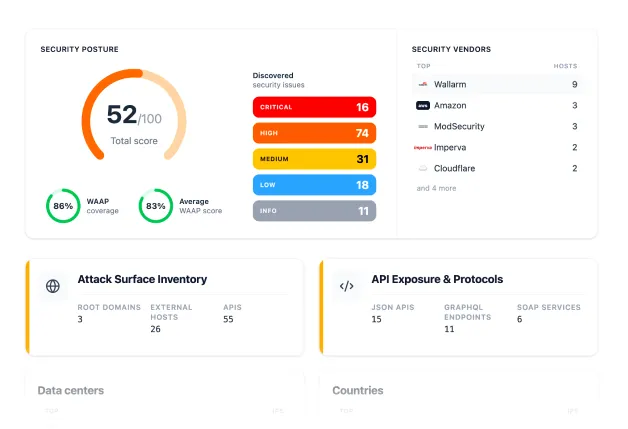
Task: Click the Cloudflare cloud icon
Action: [x=423, y=169]
